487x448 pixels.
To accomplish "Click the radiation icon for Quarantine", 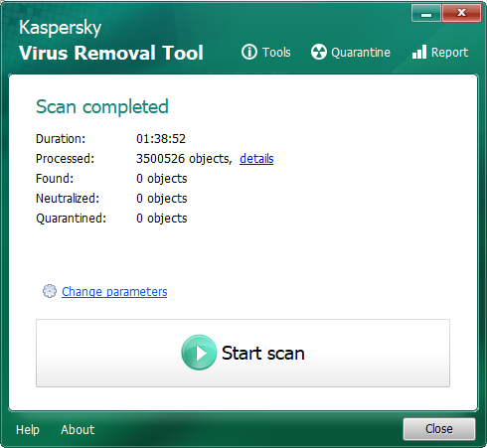I will [319, 52].
